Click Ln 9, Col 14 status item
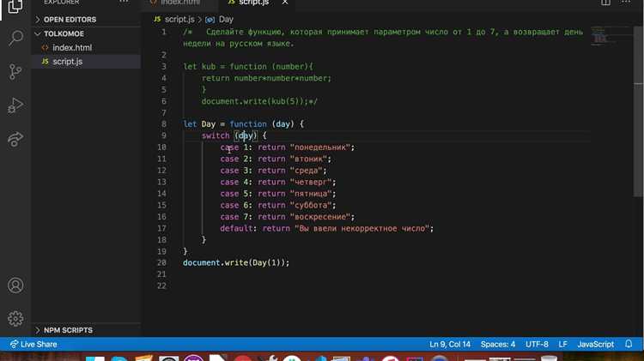 [x=450, y=344]
